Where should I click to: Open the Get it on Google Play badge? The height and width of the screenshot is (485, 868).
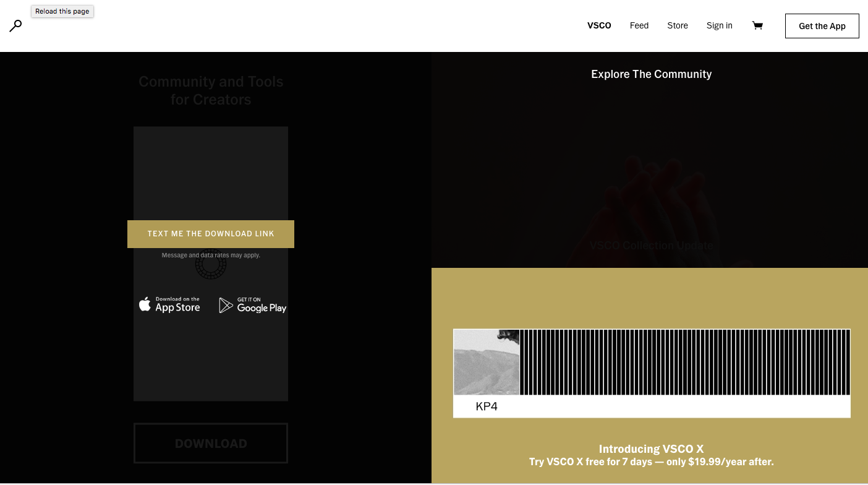[253, 305]
